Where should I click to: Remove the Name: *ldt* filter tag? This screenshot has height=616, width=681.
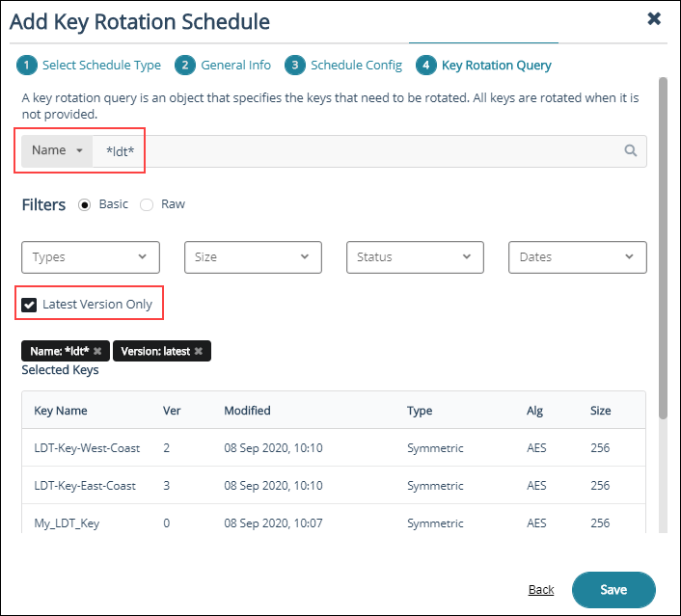point(97,352)
